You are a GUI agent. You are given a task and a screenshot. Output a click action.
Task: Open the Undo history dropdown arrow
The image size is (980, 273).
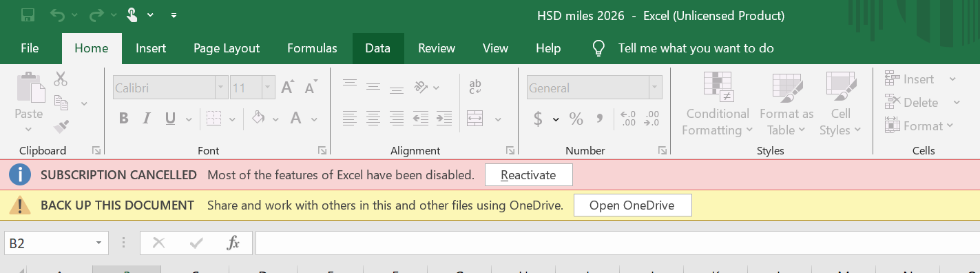coord(74,15)
